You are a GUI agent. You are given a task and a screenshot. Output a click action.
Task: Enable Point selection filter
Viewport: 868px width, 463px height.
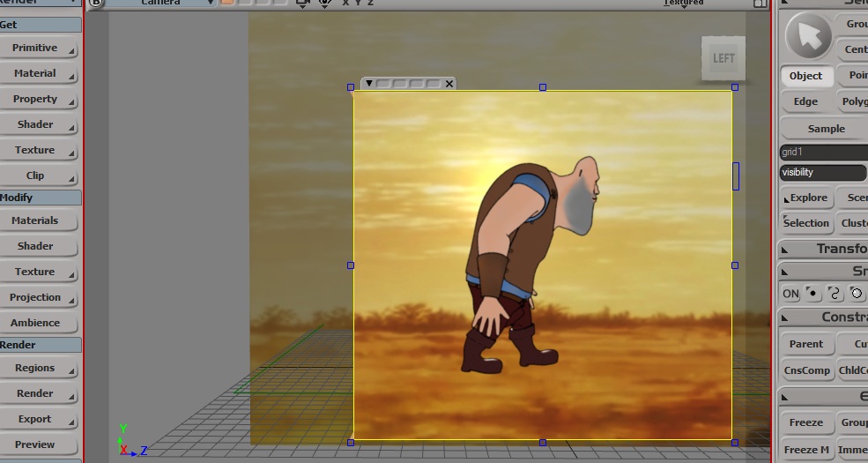853,75
